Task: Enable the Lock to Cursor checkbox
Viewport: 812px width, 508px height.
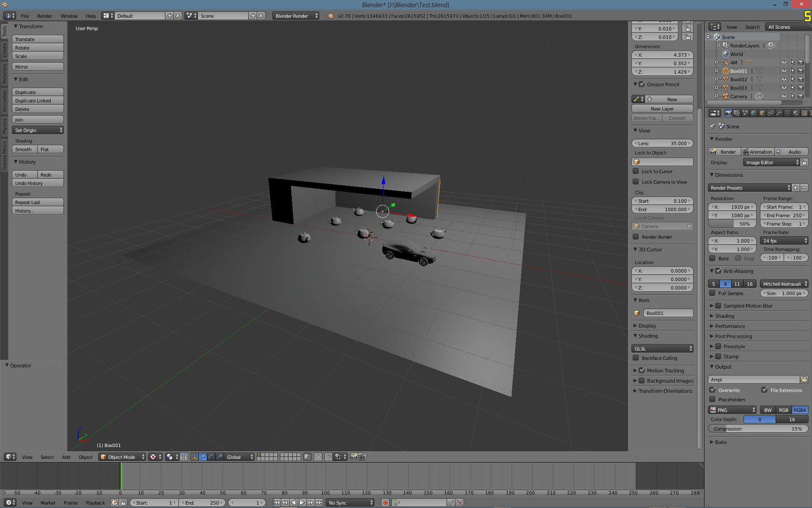Action: tap(636, 171)
